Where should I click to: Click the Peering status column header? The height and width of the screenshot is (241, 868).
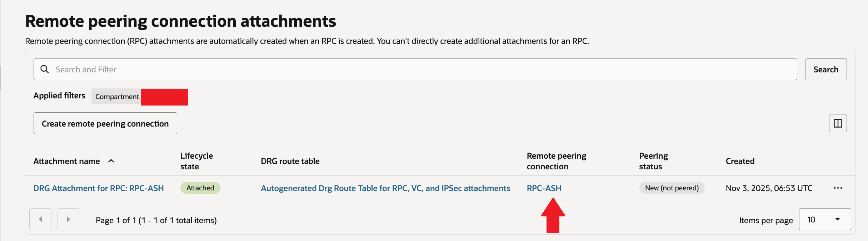click(653, 161)
